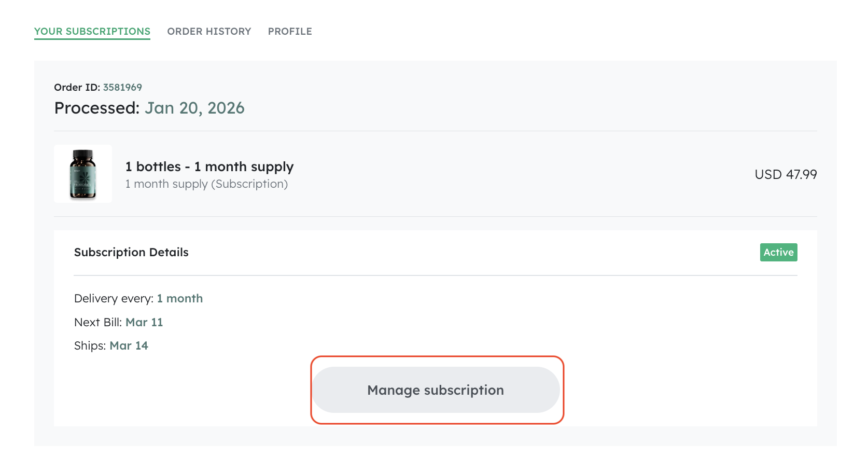Go to the Profile tab
The image size is (868, 472).
[x=290, y=32]
